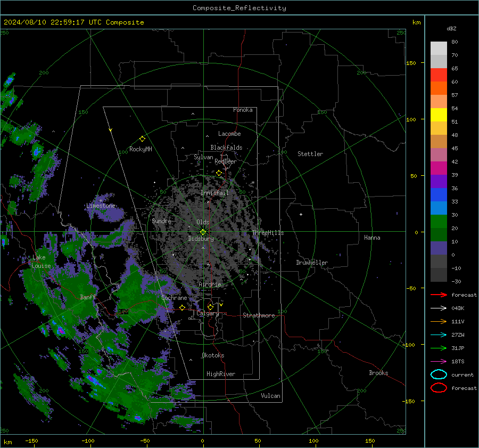The height and width of the screenshot is (448, 479).
Task: Click the 80 dBZ white color swatch
Action: (x=439, y=48)
